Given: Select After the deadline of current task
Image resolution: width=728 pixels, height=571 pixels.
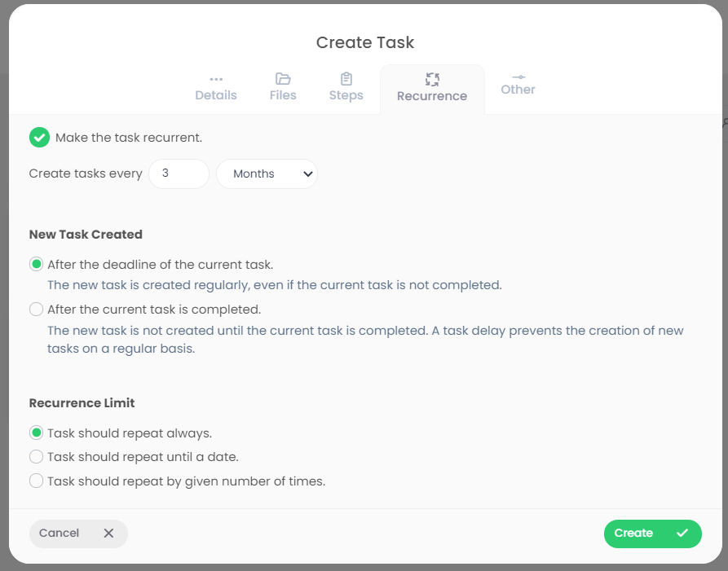Looking at the screenshot, I should (36, 265).
